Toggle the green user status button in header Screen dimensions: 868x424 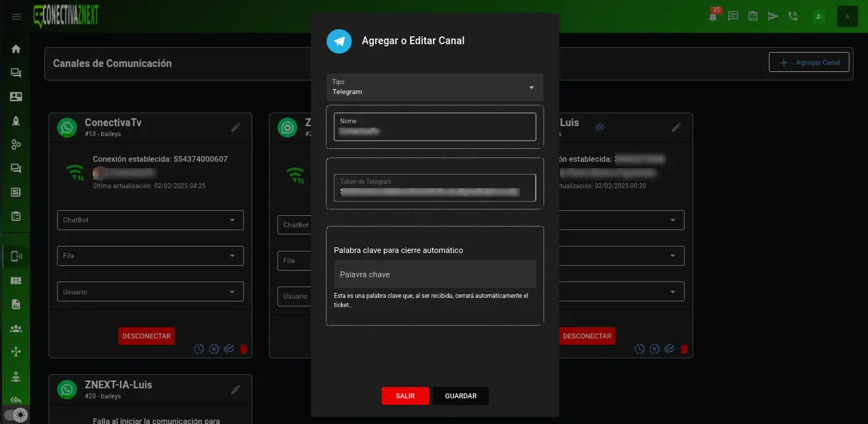[x=820, y=16]
